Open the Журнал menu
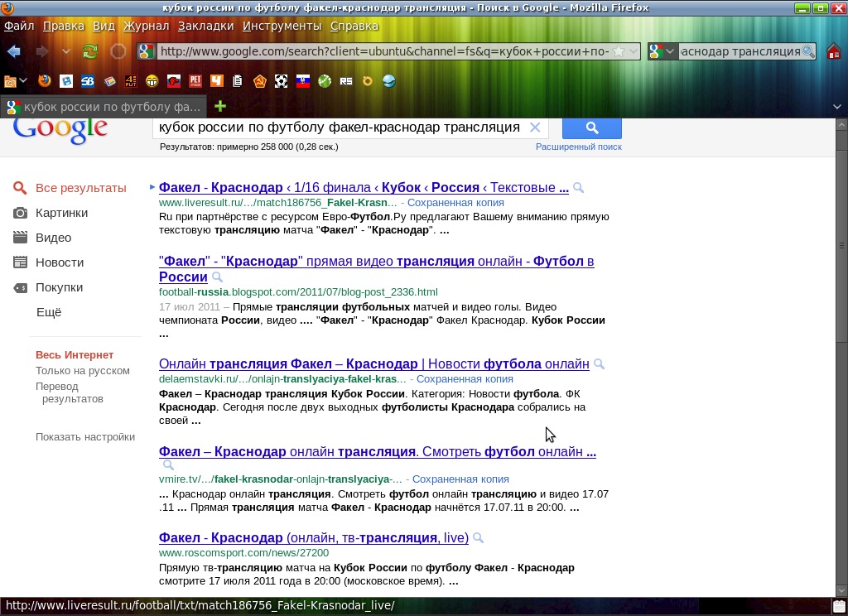This screenshot has height=616, width=848. 146,26
